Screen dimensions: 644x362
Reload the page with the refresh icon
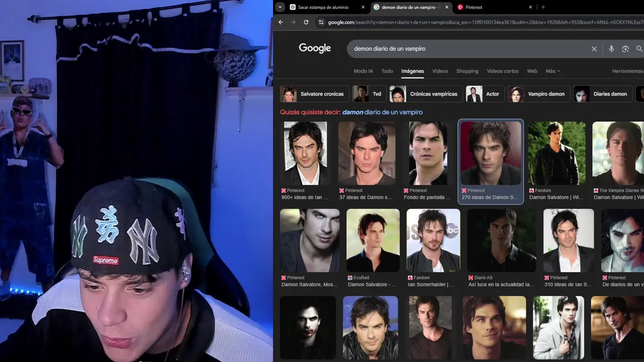click(x=306, y=22)
